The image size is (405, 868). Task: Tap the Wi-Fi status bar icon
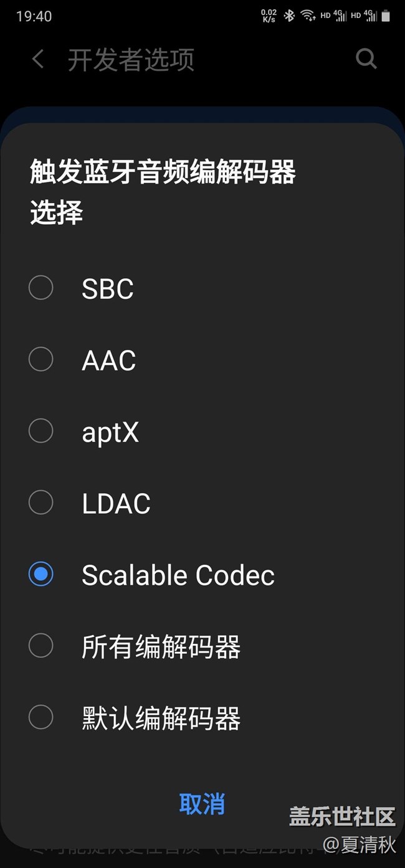(x=308, y=16)
